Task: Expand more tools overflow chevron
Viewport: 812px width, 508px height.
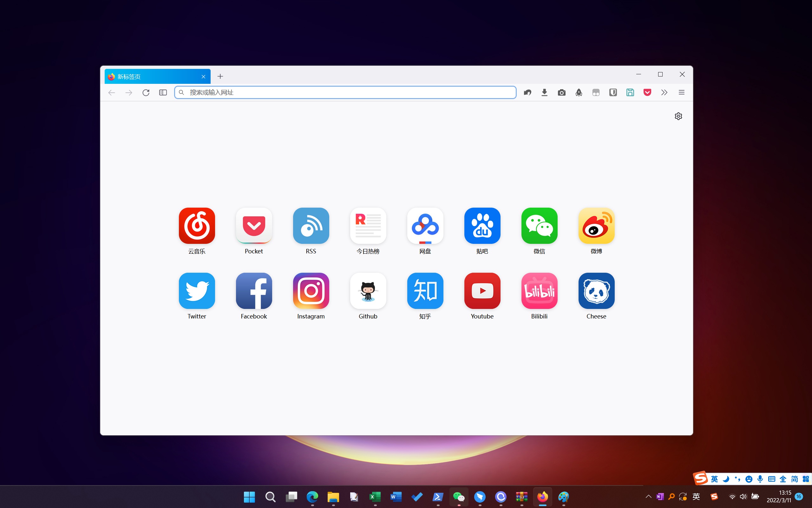Action: pos(665,92)
